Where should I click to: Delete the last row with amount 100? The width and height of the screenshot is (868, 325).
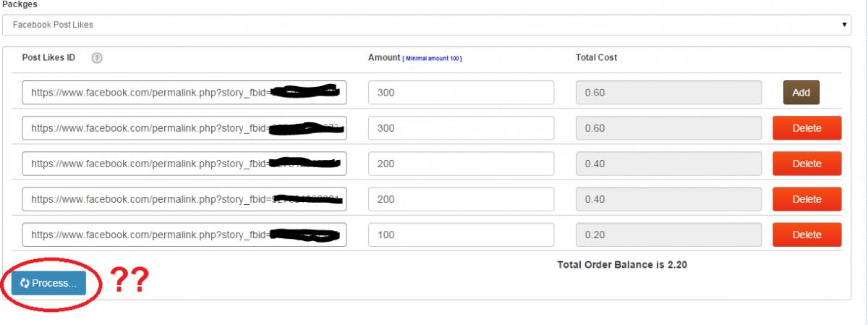807,235
